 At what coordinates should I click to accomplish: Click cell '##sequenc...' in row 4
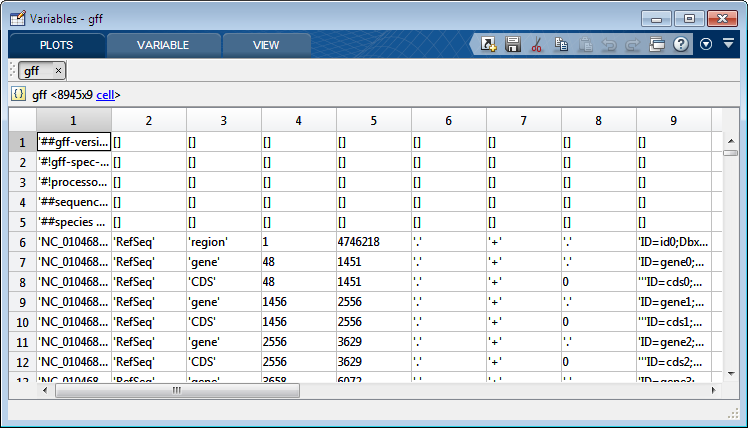click(x=74, y=202)
